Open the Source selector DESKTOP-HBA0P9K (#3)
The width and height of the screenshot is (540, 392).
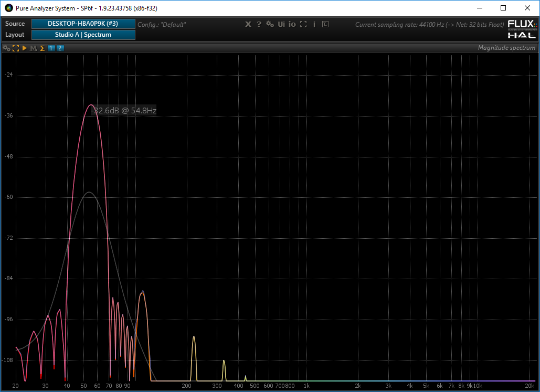83,24
